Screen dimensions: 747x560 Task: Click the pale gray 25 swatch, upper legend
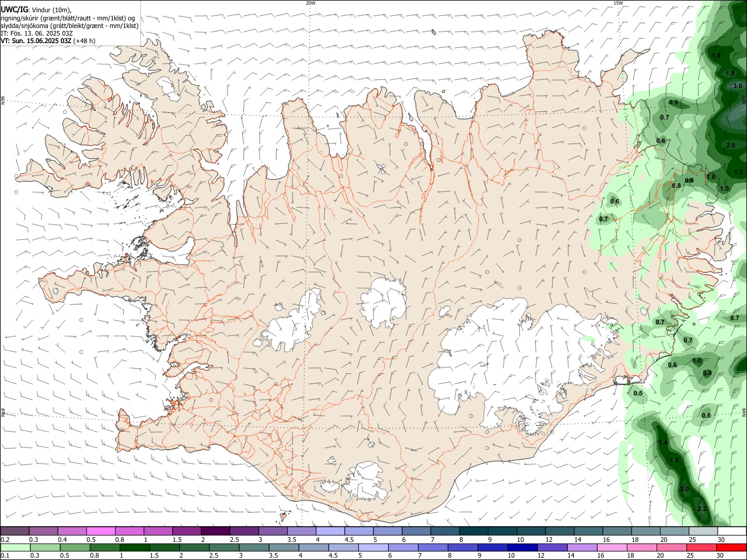coord(703,531)
